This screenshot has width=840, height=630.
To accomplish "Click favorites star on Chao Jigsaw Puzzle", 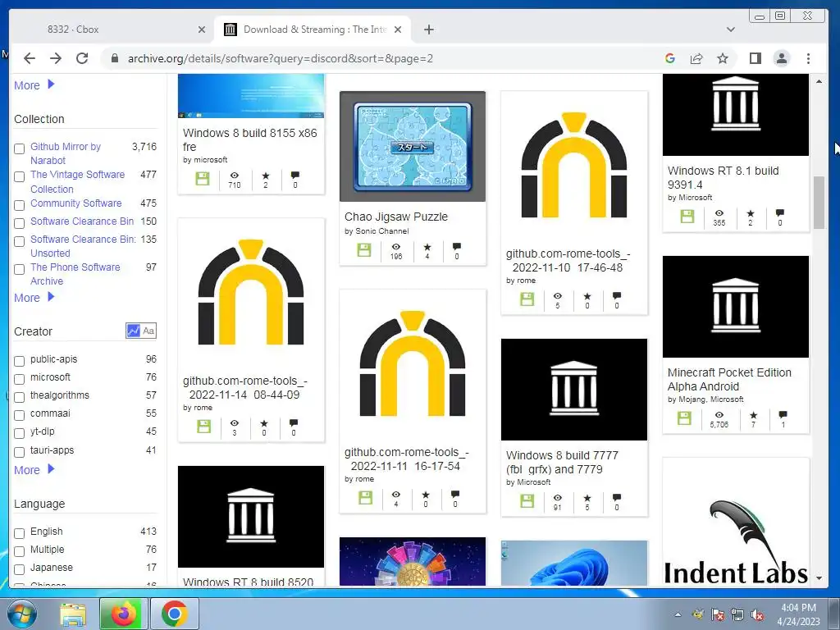I will [x=427, y=247].
